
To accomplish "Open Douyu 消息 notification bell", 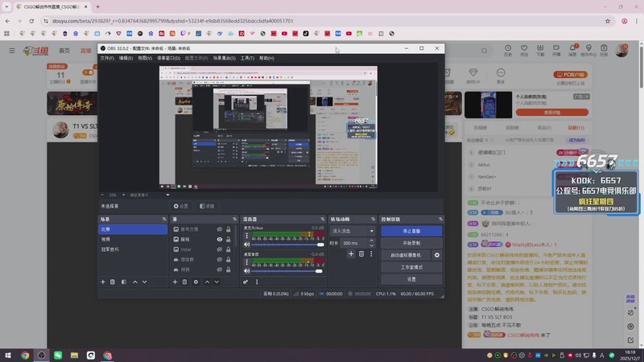I will pos(572,50).
